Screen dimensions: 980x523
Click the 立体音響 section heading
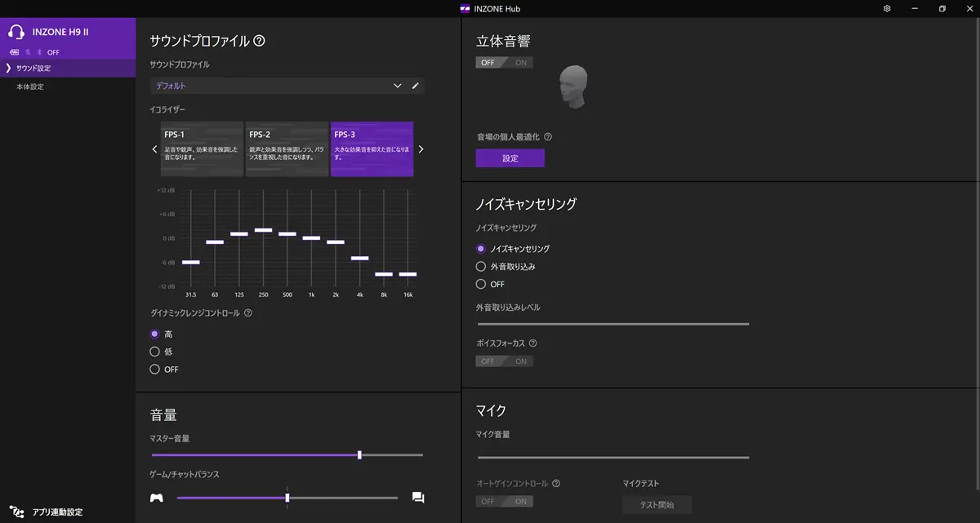(504, 42)
